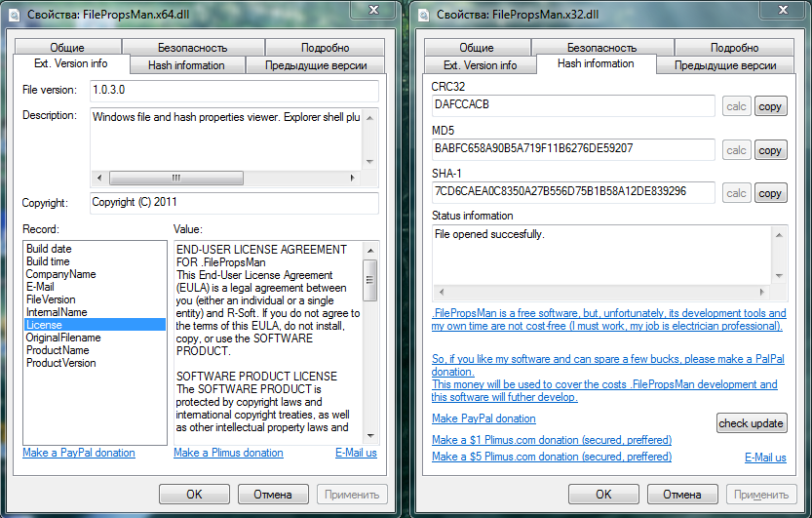
Task: Click inside the Description text box
Action: [x=226, y=139]
